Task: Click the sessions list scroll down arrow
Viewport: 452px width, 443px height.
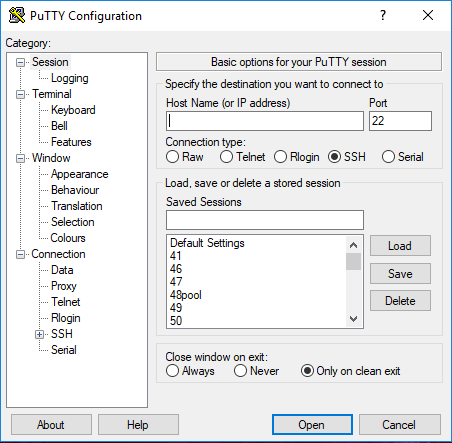Action: [353, 319]
